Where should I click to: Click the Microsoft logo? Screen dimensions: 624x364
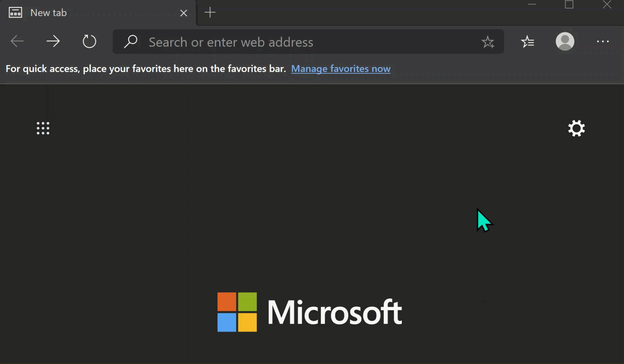tap(310, 312)
